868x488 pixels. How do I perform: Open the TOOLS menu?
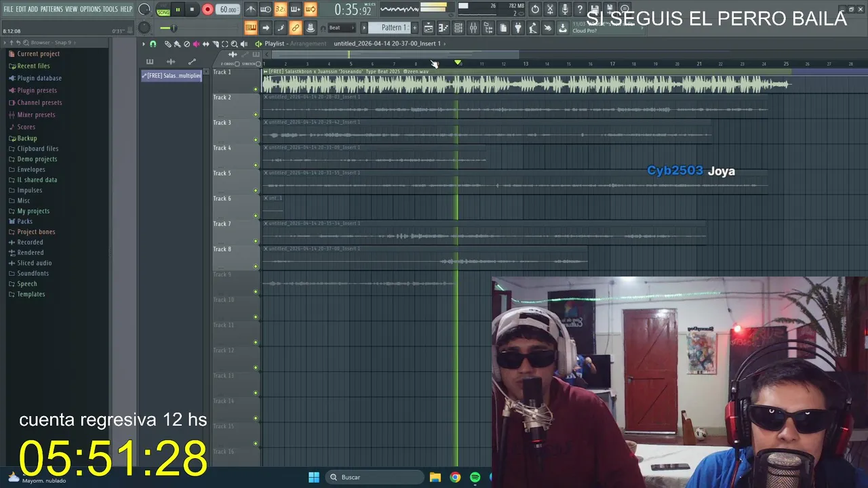(111, 9)
